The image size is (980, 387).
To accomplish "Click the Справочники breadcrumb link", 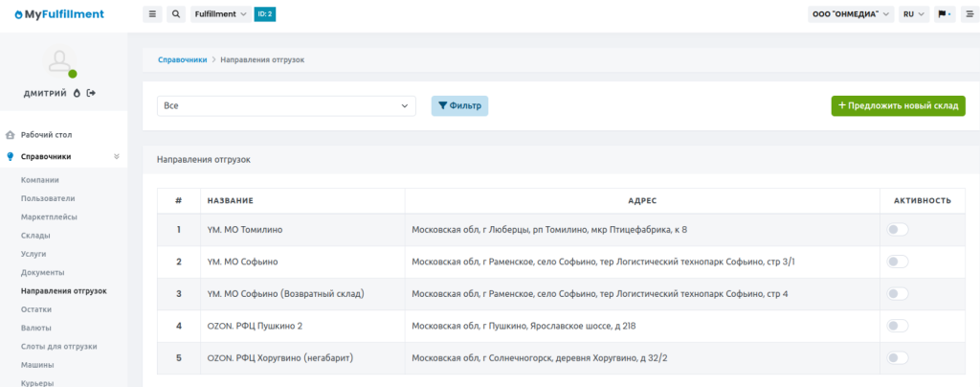I will [x=182, y=59].
